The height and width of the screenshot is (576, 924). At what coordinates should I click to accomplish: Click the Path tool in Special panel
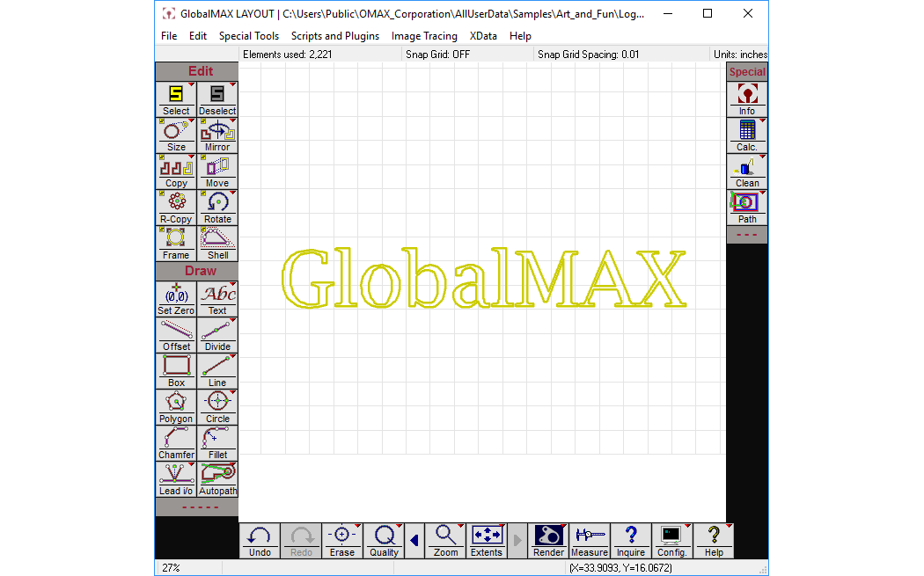click(746, 208)
